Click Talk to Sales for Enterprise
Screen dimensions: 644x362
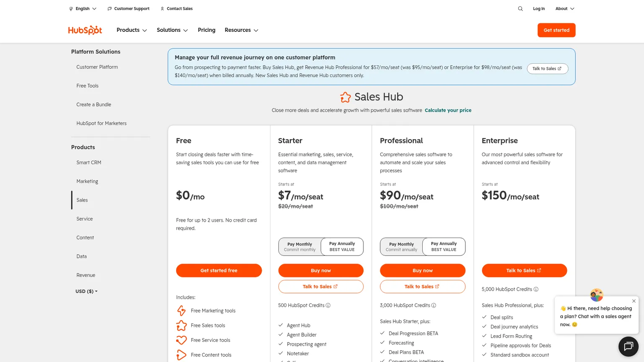point(524,271)
